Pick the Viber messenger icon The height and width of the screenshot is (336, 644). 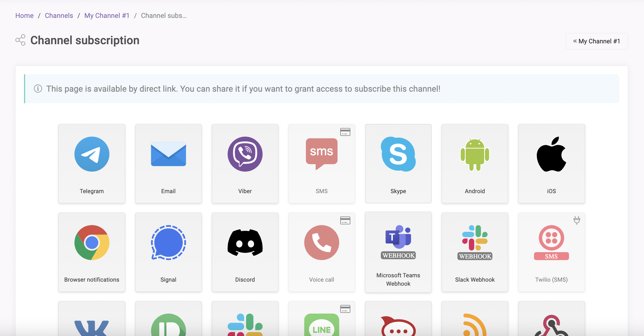(x=245, y=154)
